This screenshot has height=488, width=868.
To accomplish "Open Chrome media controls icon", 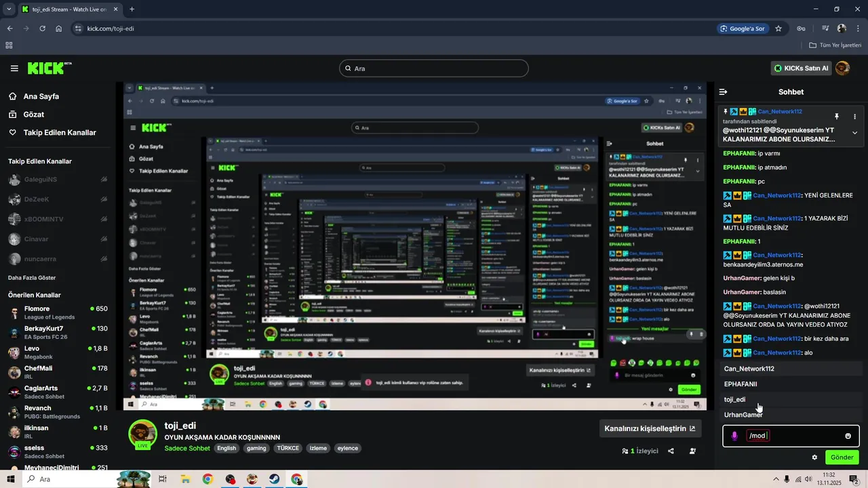I will coord(825,28).
